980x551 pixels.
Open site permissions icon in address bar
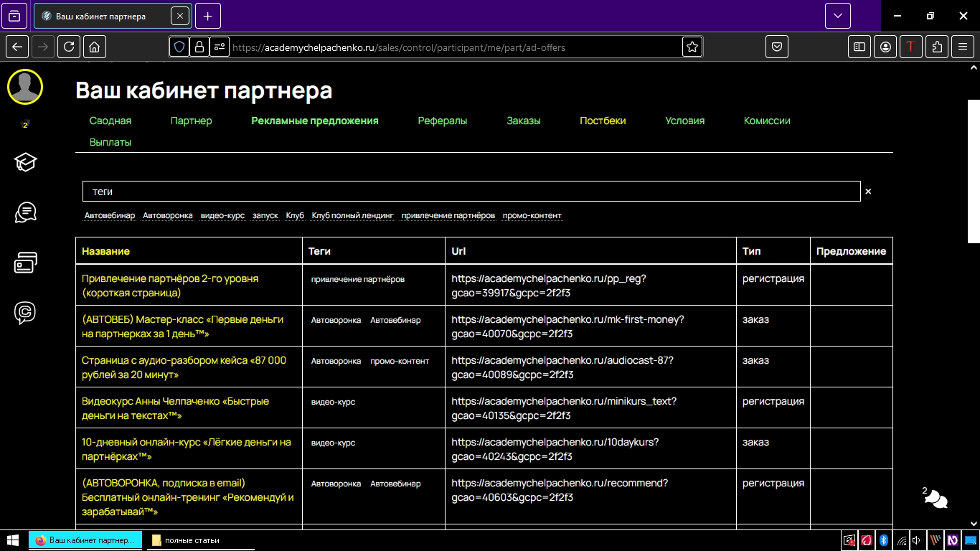[x=220, y=47]
